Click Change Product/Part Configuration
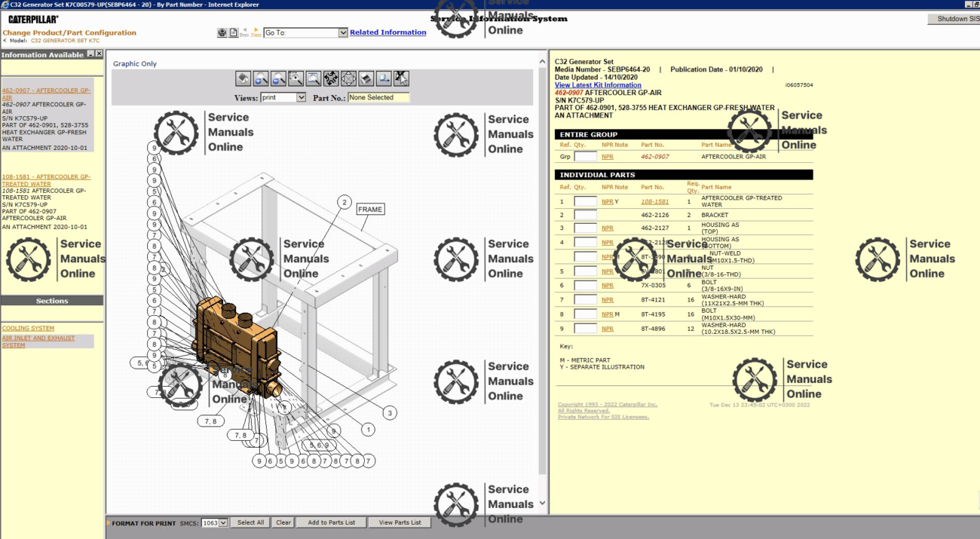Screen dimensions: 980x539 [69, 32]
